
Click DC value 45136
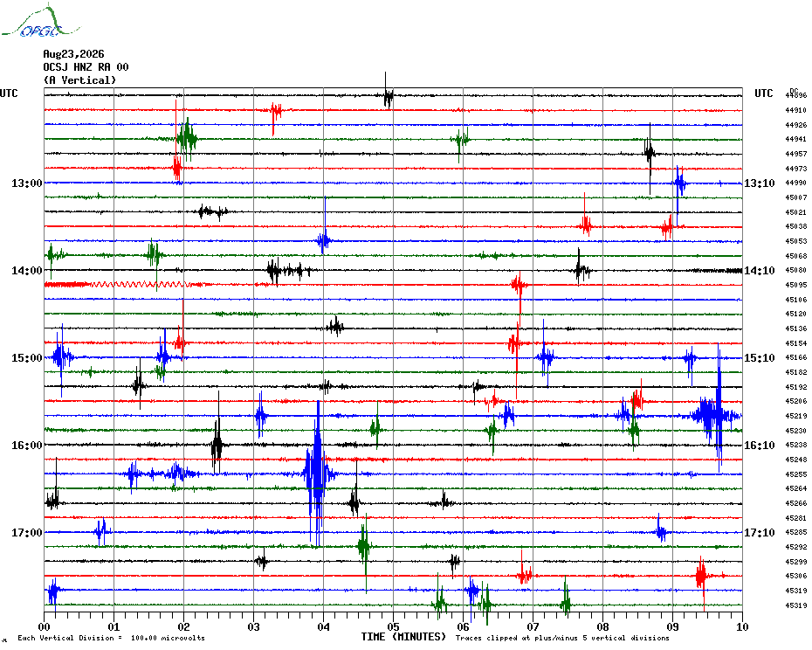coord(796,328)
